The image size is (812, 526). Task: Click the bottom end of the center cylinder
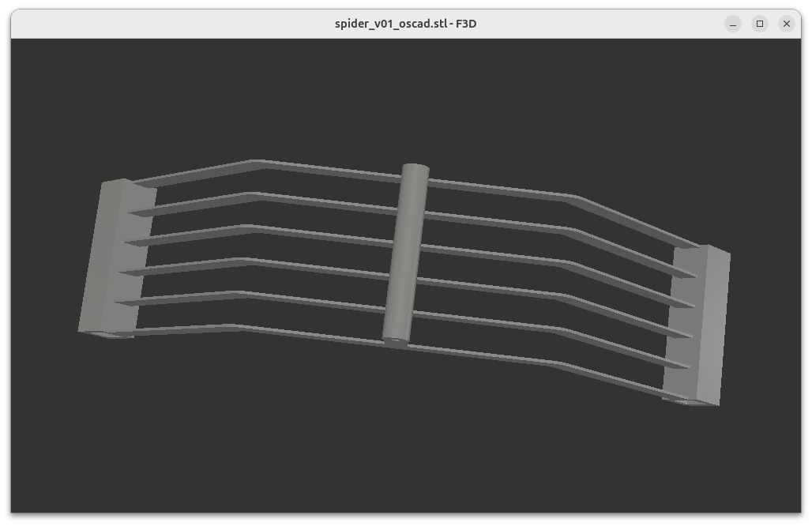point(394,341)
